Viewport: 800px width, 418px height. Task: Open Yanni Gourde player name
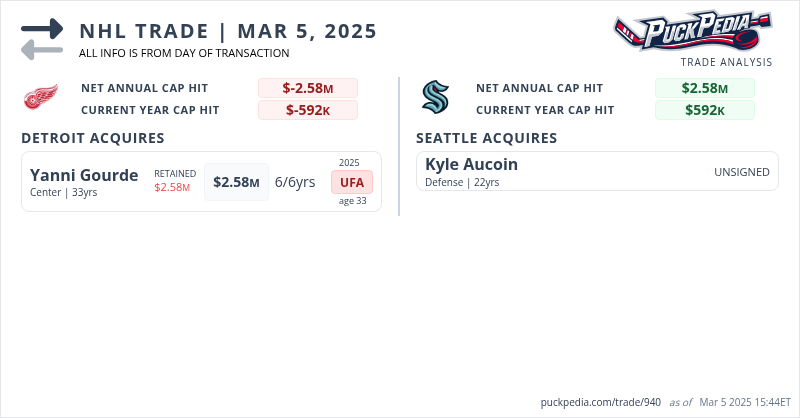tap(84, 176)
